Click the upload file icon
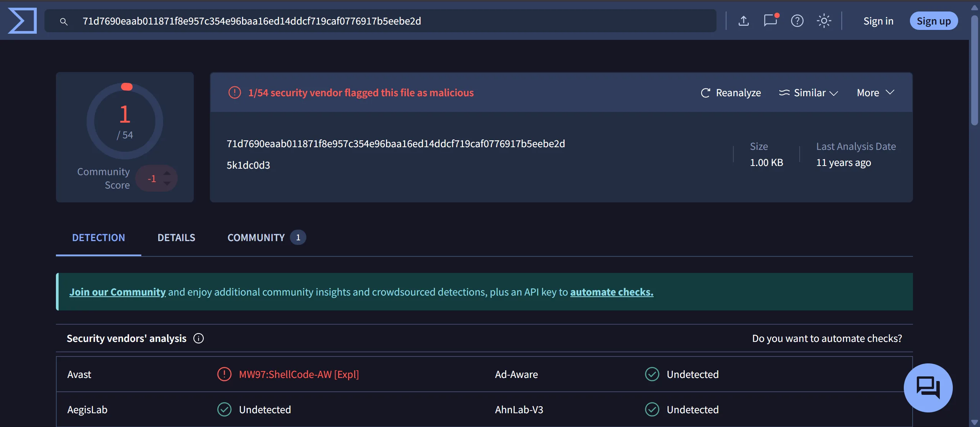 click(743, 21)
